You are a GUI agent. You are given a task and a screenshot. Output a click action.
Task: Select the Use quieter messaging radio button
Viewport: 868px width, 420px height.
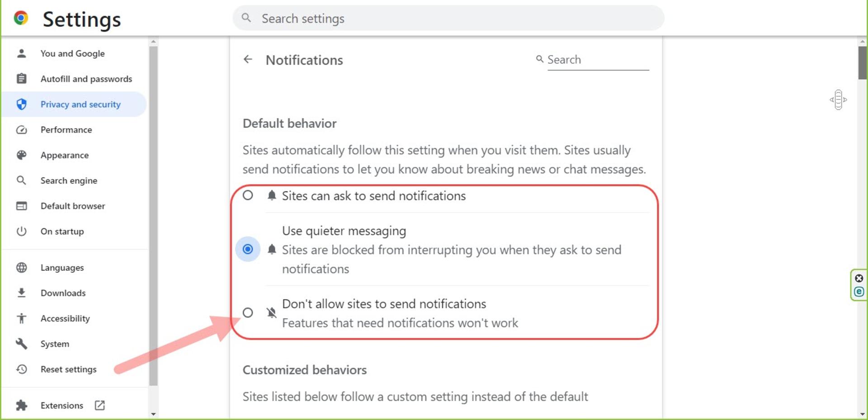click(x=248, y=249)
